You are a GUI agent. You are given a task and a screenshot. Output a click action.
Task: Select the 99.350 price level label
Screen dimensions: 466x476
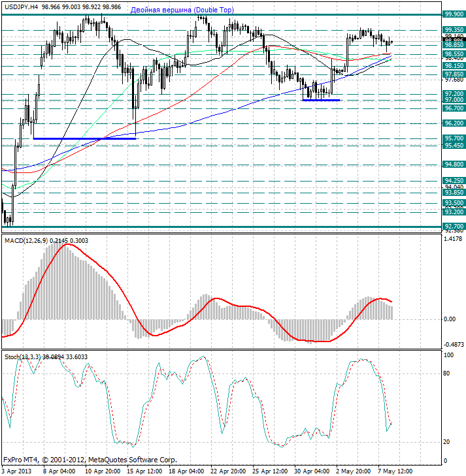454,30
